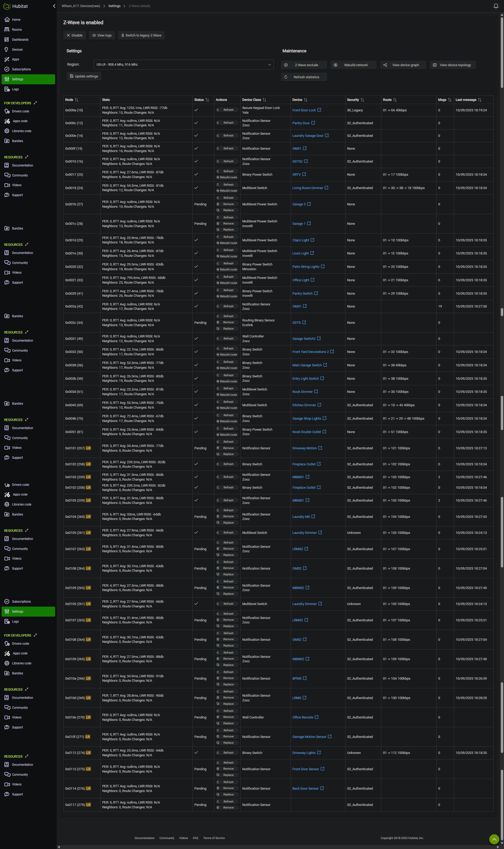Open the Region dropdown
The width and height of the screenshot is (504, 849).
coord(183,65)
